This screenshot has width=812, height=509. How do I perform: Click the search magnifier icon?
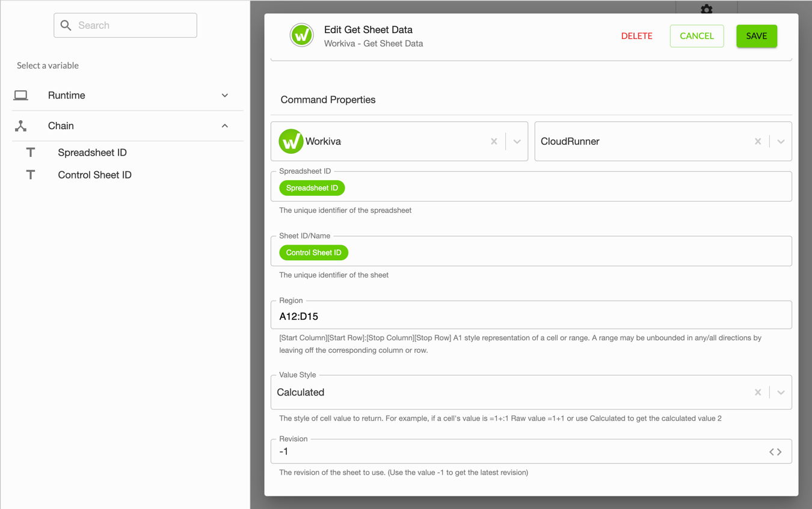click(66, 25)
